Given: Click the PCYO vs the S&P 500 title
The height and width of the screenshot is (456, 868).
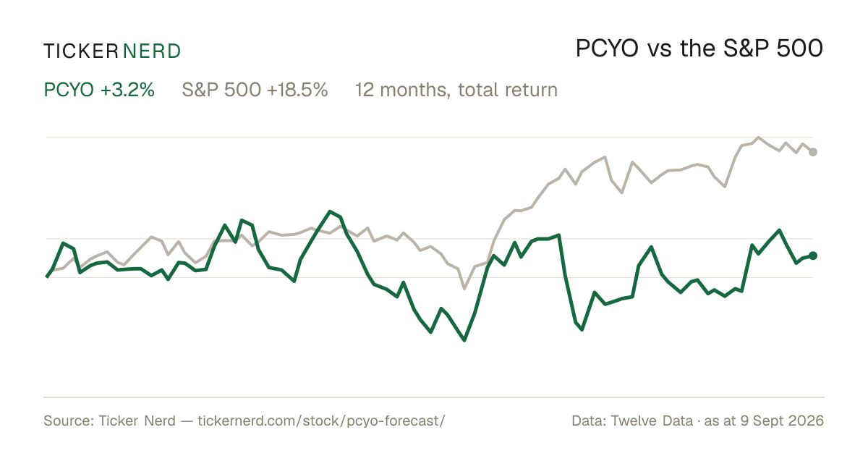Looking at the screenshot, I should coord(699,48).
